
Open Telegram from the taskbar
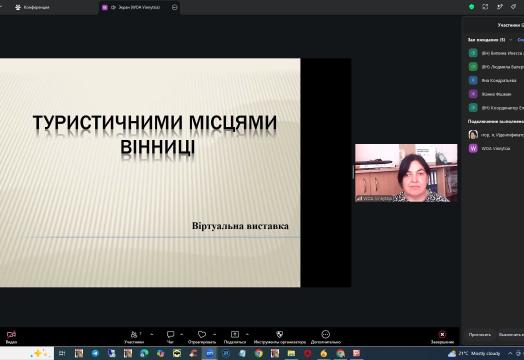95,353
